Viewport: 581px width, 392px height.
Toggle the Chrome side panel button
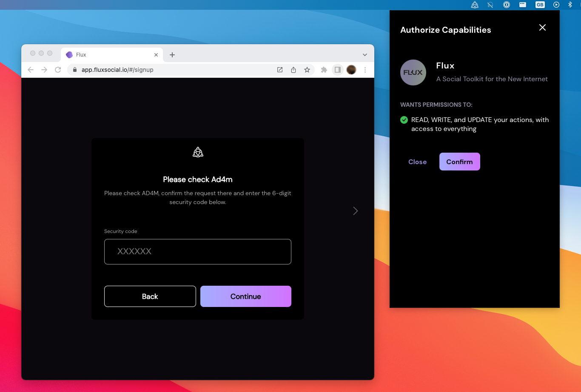click(x=337, y=70)
